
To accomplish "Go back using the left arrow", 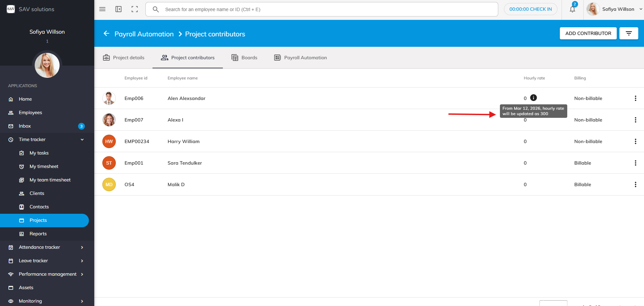I will [106, 34].
